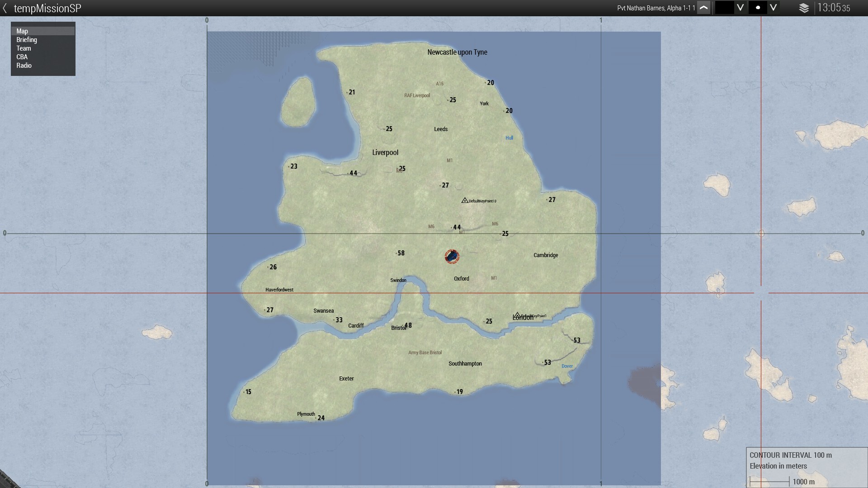
Task: Open the marker shape dropdown arrow
Action: tap(774, 8)
